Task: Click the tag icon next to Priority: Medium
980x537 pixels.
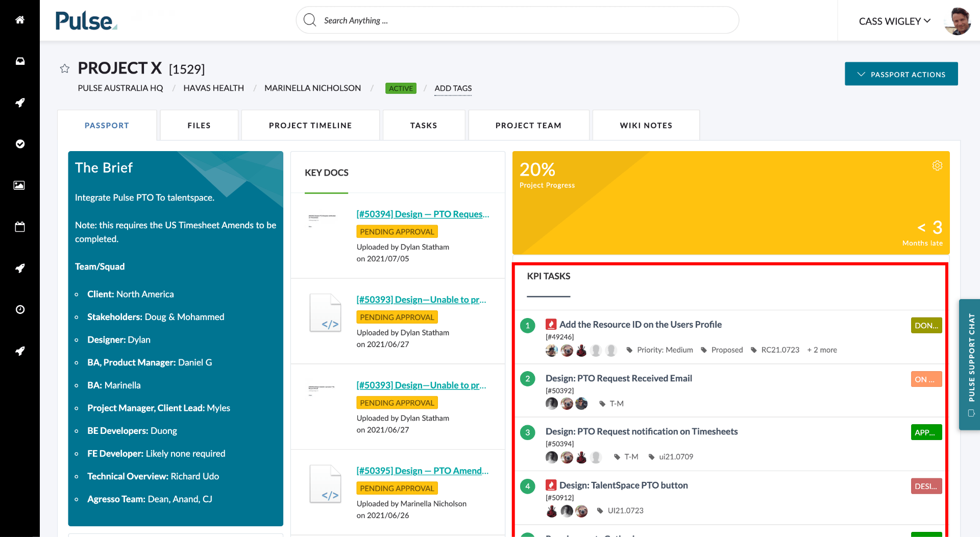Action: [629, 350]
